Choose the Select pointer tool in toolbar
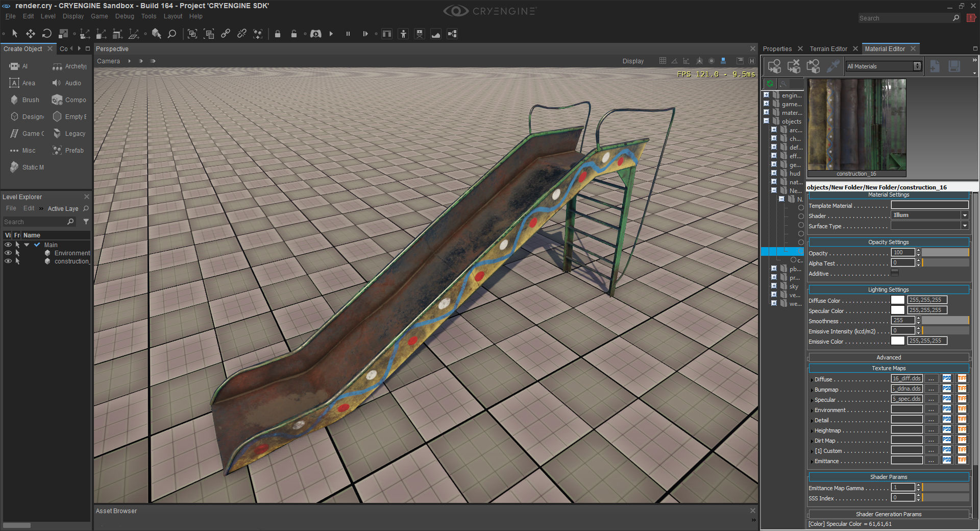The width and height of the screenshot is (980, 531). [x=14, y=34]
